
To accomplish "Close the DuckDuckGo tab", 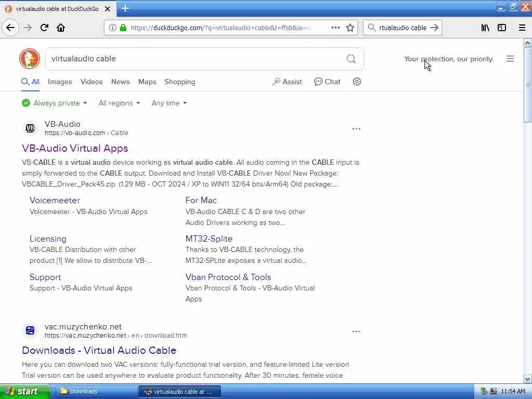I will click(108, 9).
